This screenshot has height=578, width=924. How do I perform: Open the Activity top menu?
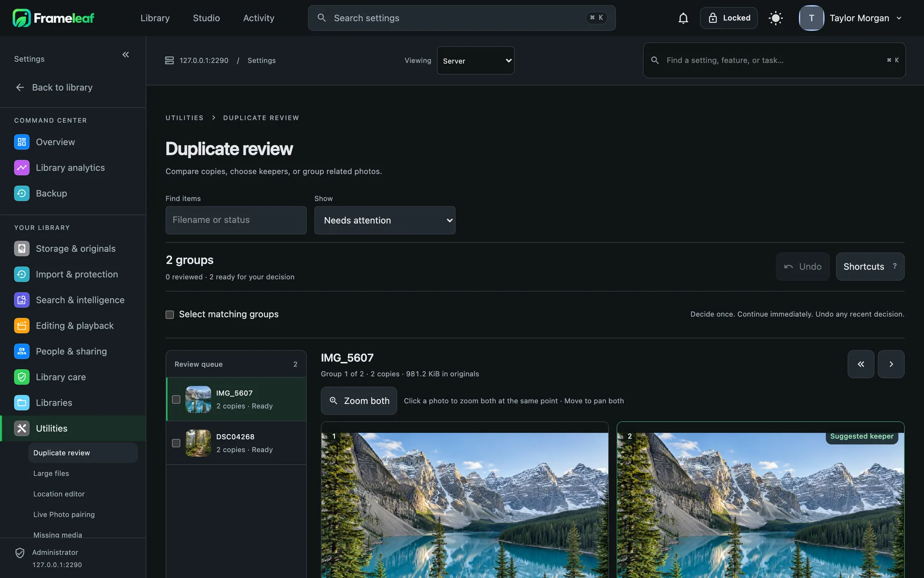point(259,18)
